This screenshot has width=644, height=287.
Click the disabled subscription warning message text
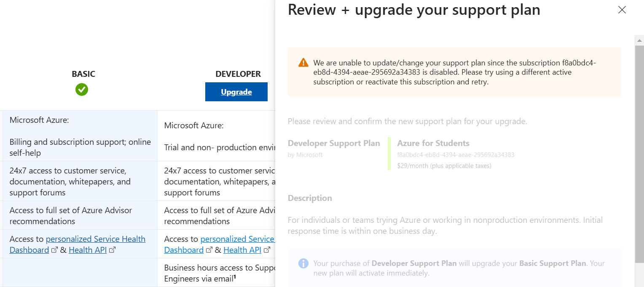tap(454, 72)
